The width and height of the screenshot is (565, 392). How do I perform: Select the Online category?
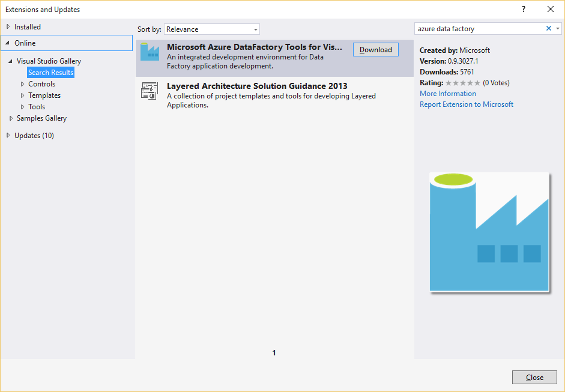click(25, 43)
